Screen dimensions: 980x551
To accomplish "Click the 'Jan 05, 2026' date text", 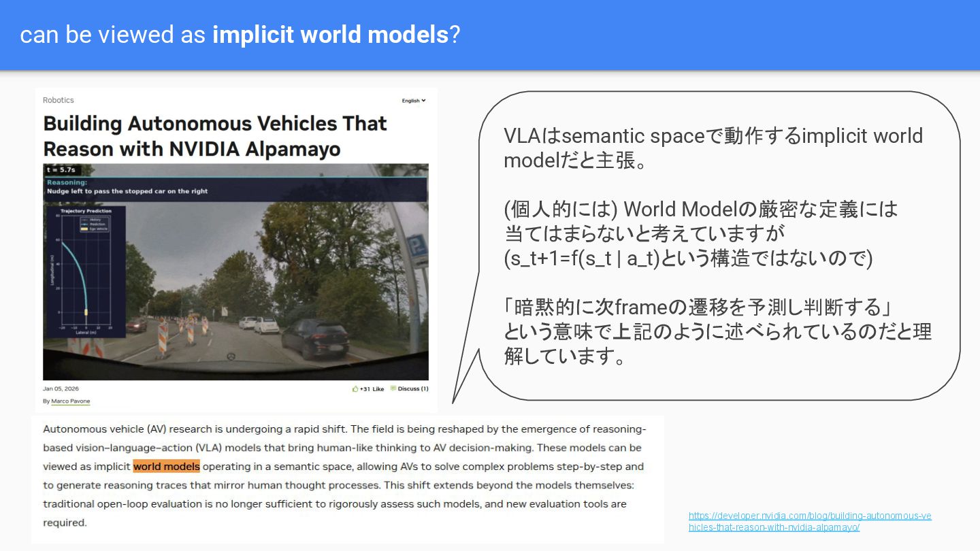I will coord(61,389).
